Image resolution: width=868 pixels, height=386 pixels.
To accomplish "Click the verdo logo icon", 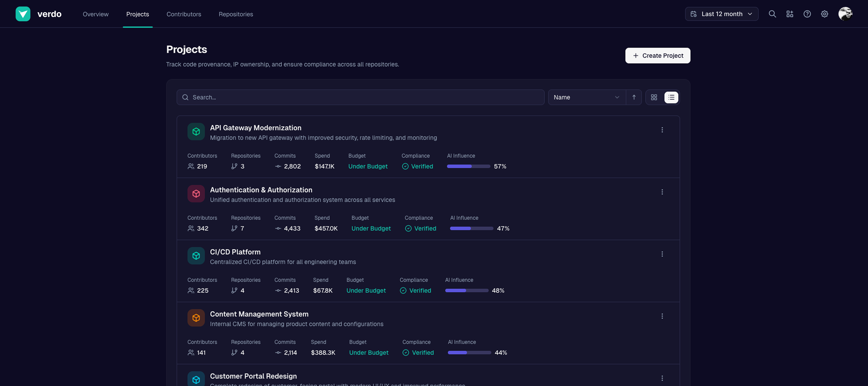I will tap(23, 14).
